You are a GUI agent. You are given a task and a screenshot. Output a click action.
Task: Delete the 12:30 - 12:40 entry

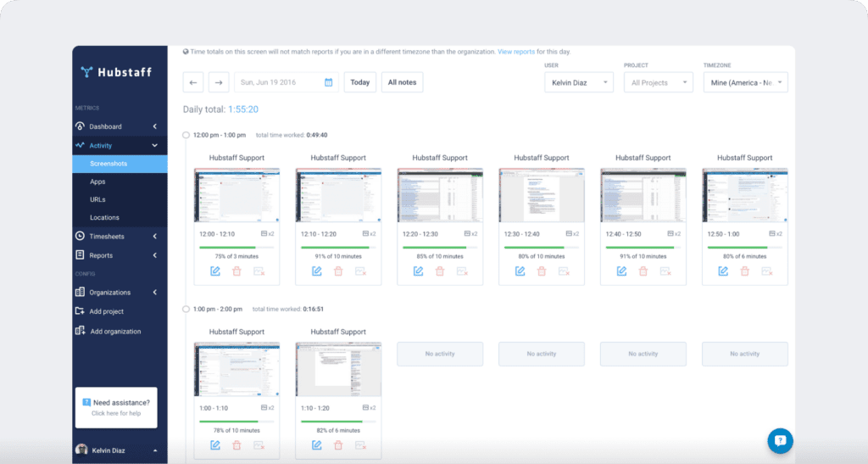542,271
